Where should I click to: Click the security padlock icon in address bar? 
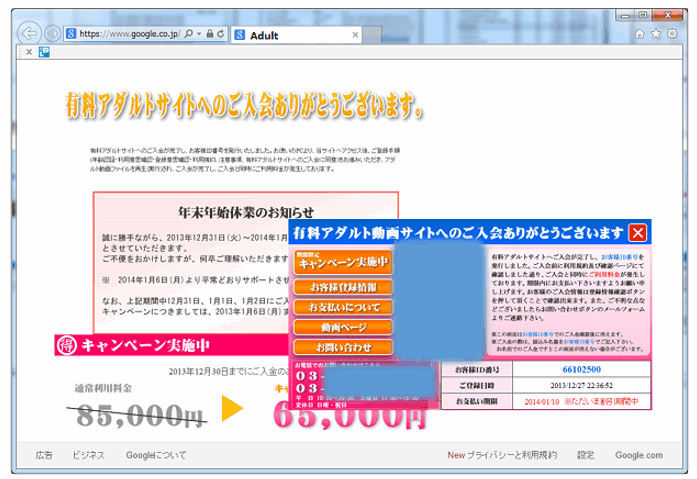(208, 34)
